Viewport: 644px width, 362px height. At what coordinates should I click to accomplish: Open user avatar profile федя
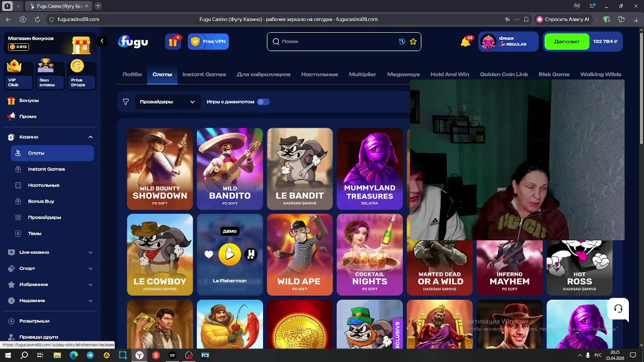click(488, 42)
